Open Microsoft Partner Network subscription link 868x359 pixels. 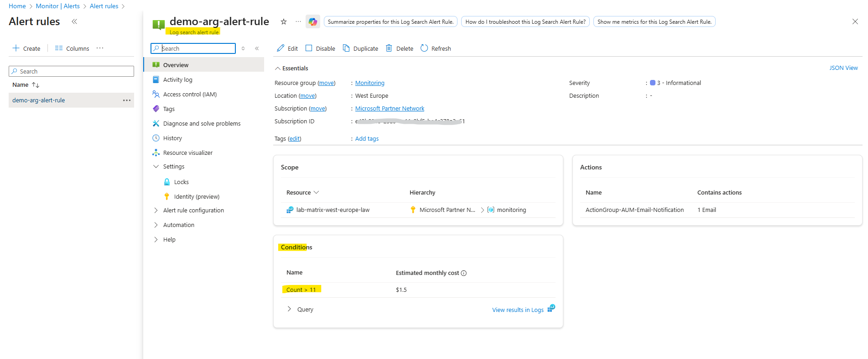click(x=390, y=109)
